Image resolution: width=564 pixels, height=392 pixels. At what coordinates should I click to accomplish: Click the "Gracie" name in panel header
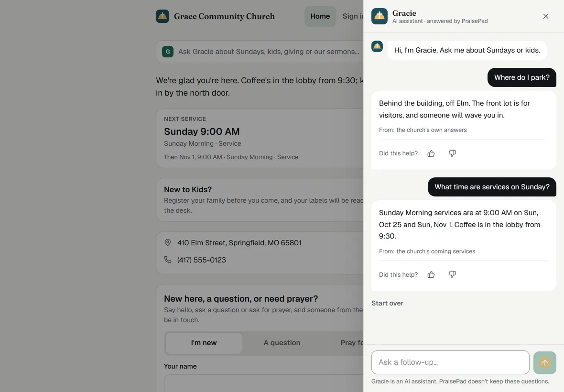(x=404, y=13)
